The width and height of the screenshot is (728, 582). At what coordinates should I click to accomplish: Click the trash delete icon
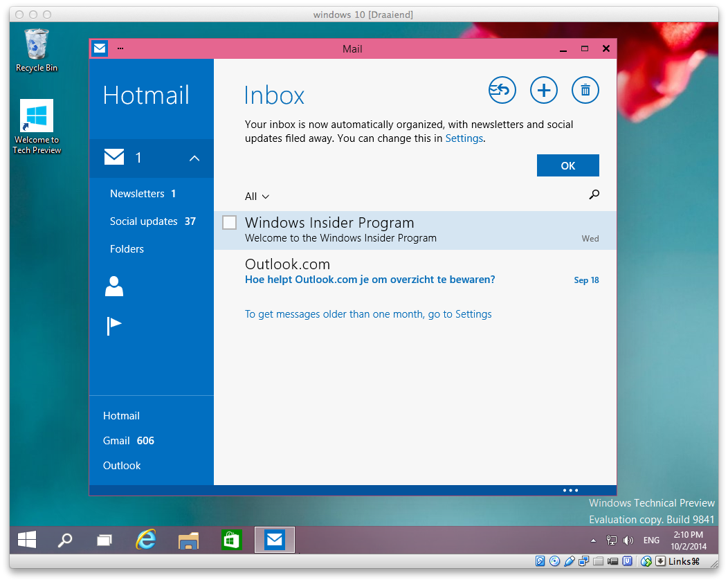pos(585,90)
